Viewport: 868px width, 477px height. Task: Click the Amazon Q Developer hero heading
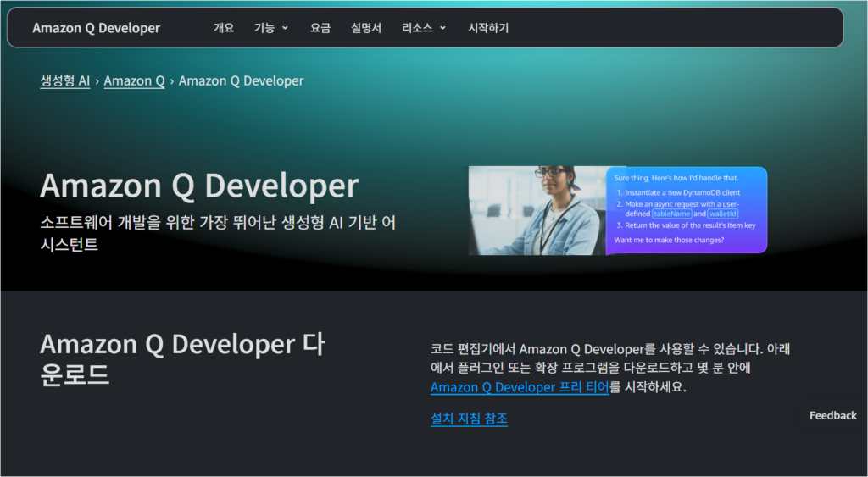coord(199,186)
